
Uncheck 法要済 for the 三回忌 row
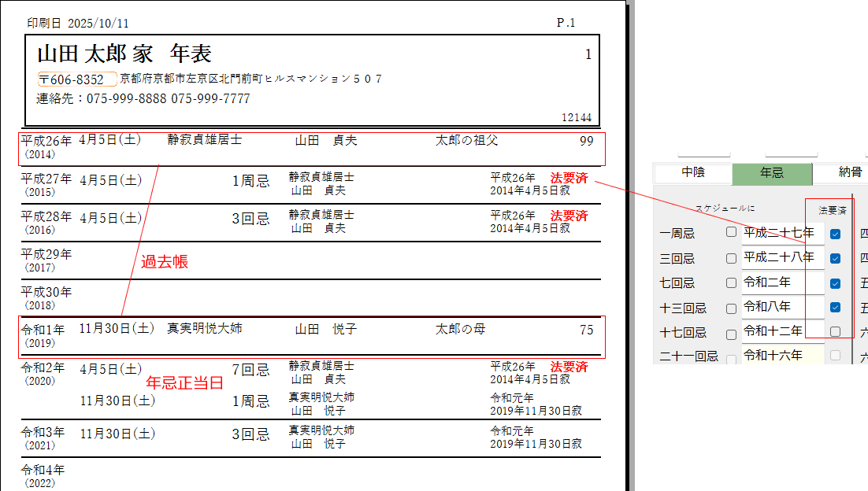tap(835, 258)
